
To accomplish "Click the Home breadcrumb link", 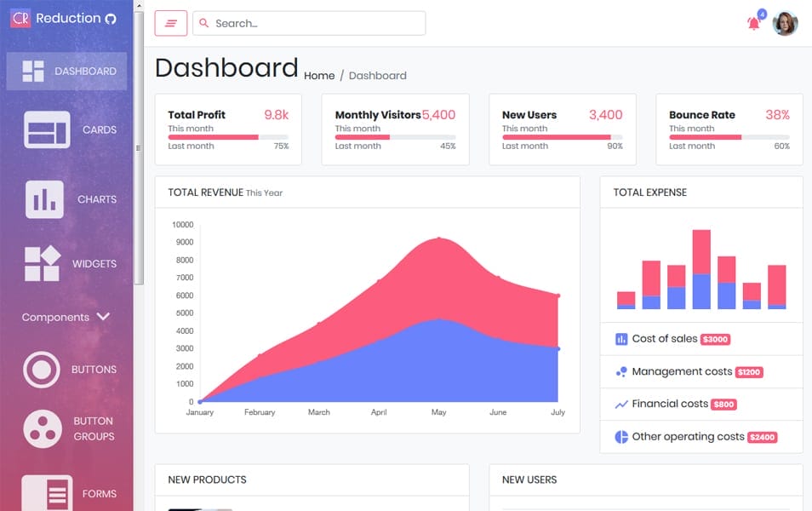I will (319, 76).
